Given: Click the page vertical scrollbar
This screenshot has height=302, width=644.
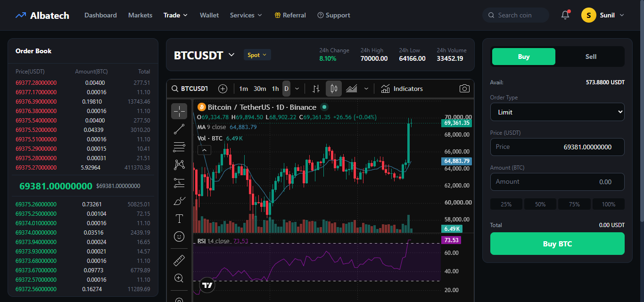Looking at the screenshot, I should pyautogui.click(x=642, y=111).
